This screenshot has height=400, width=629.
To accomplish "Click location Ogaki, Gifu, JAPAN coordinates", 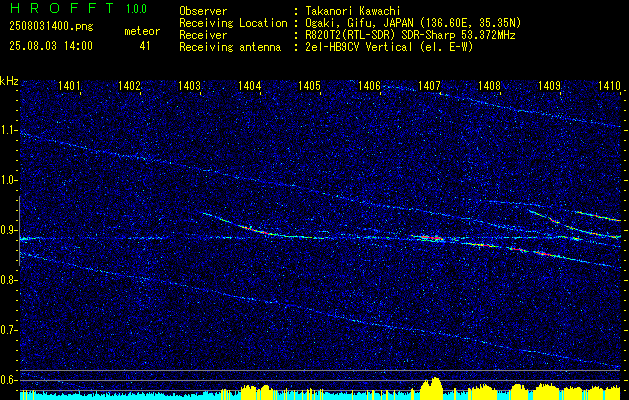I will coord(413,23).
